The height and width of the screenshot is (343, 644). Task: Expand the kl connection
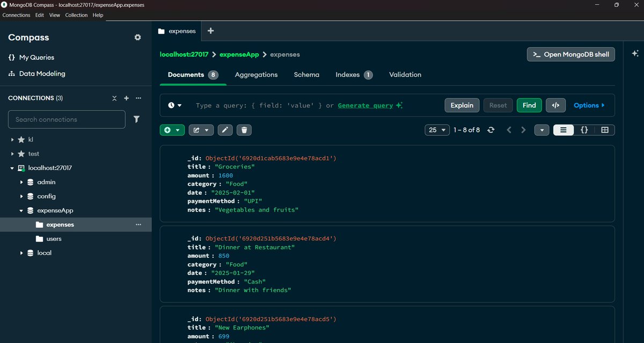(x=12, y=140)
